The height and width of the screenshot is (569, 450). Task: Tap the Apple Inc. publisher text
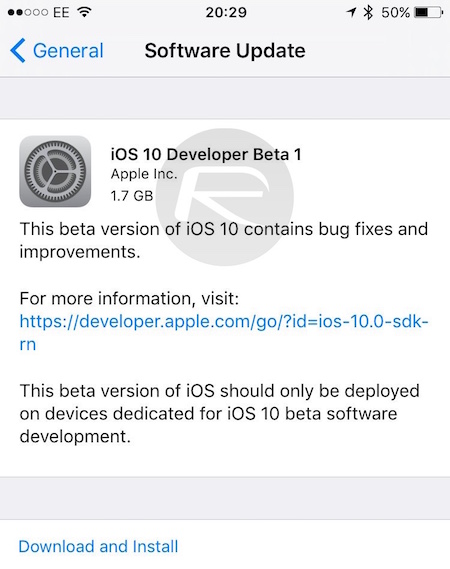click(144, 174)
